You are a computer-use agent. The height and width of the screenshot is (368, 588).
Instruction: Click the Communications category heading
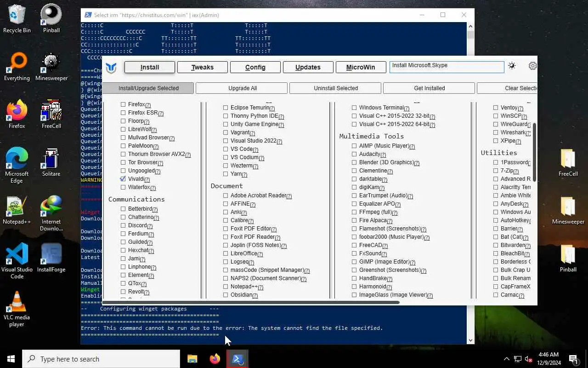point(136,199)
